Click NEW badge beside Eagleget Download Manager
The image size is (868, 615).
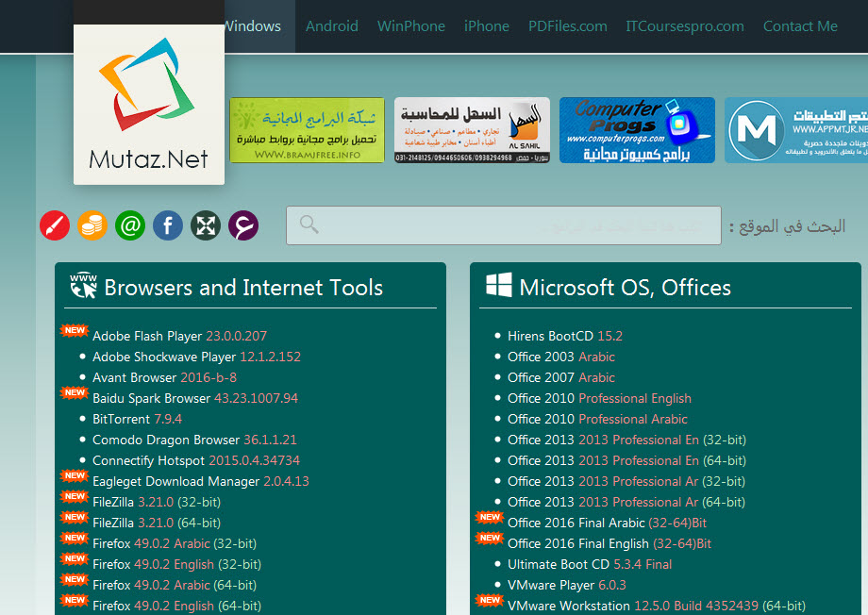click(75, 475)
